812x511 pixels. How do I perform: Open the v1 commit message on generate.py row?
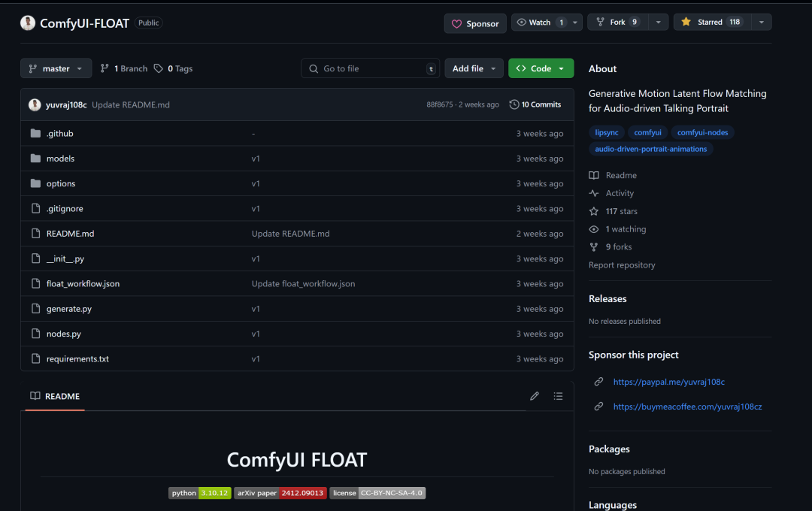256,309
